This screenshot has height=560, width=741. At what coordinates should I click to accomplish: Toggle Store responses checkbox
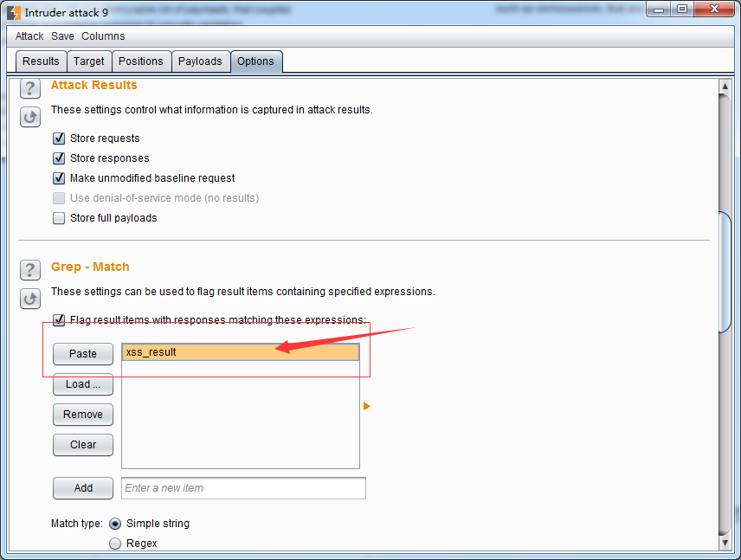(x=59, y=158)
